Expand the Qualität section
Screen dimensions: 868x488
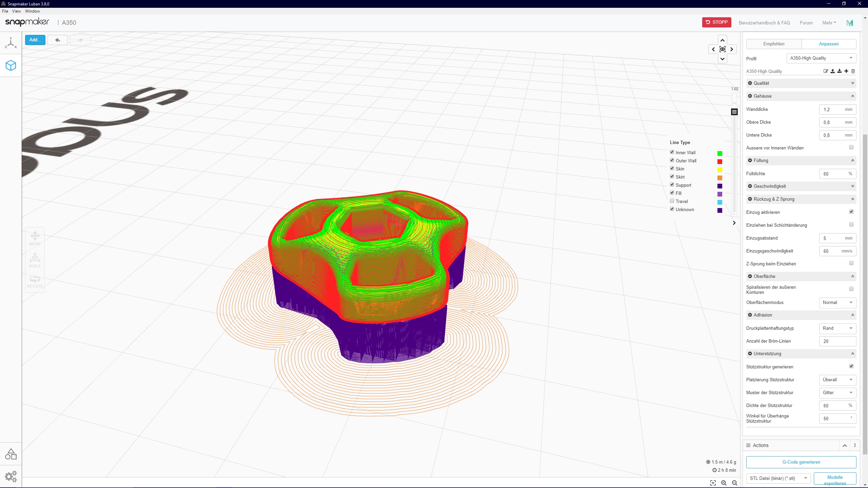pos(801,83)
